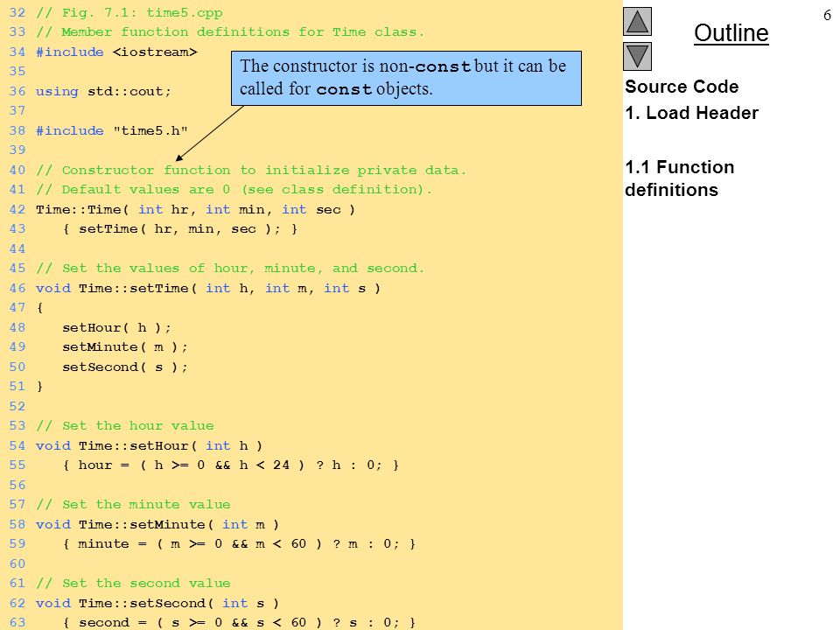This screenshot has height=630, width=840.
Task: Select '1. Load Header' outline entry
Action: (x=691, y=113)
